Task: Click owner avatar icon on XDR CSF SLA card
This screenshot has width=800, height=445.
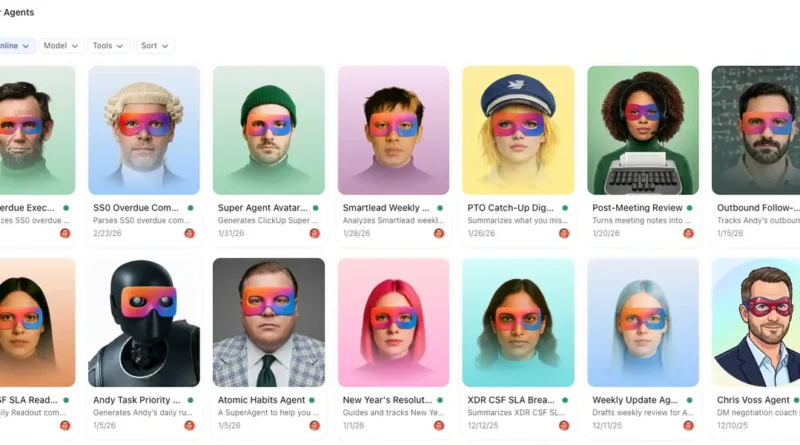Action: point(563,425)
